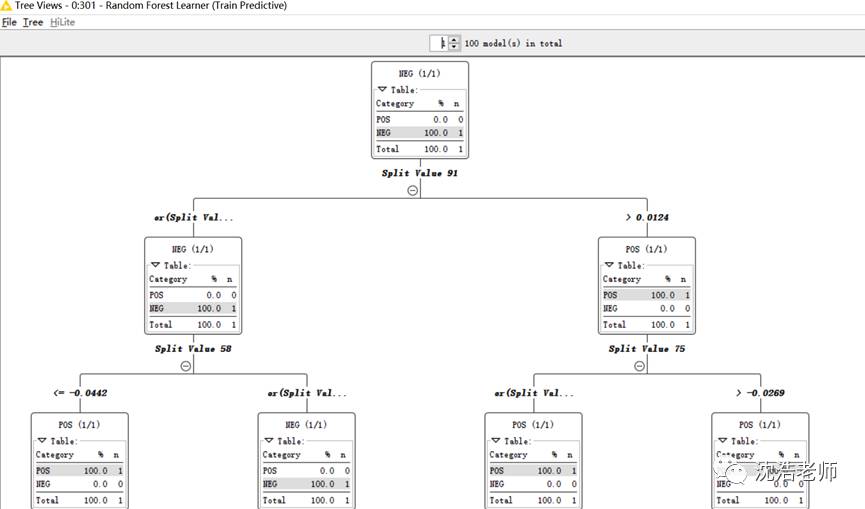The height and width of the screenshot is (509, 865).
Task: Click the Total row in root node table
Action: [419, 149]
